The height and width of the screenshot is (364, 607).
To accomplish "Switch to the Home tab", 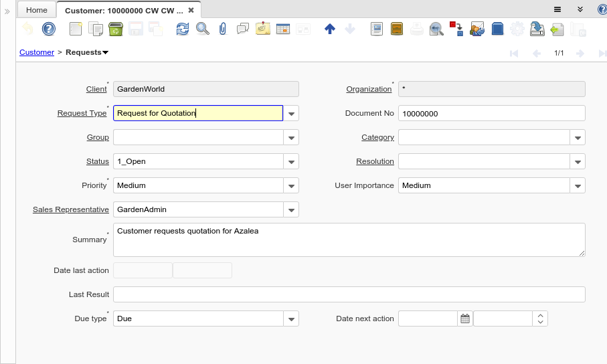I will [37, 10].
